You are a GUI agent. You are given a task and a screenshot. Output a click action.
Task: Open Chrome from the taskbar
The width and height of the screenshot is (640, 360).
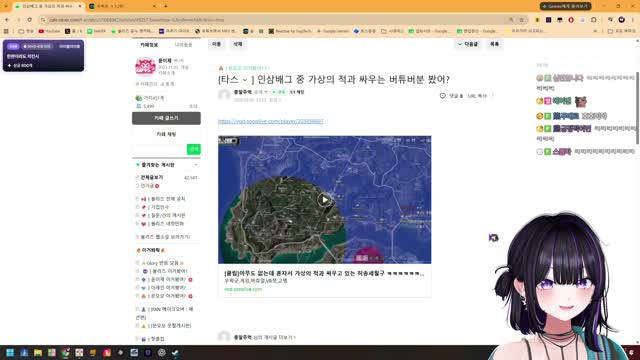tap(65, 353)
